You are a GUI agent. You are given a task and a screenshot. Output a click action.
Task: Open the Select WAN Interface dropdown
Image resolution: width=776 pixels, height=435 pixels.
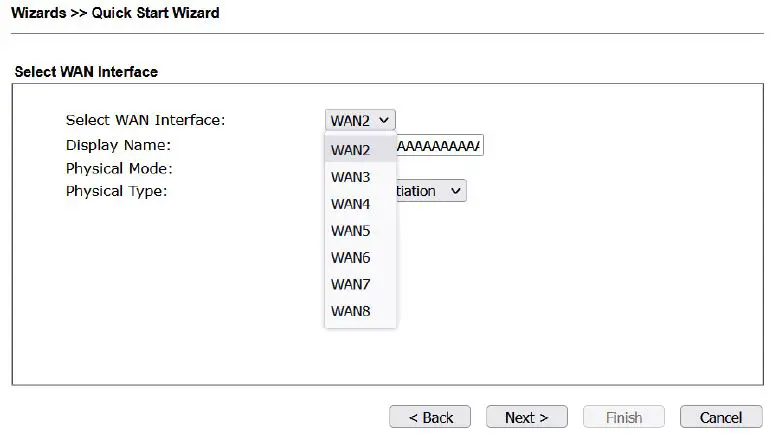click(360, 120)
